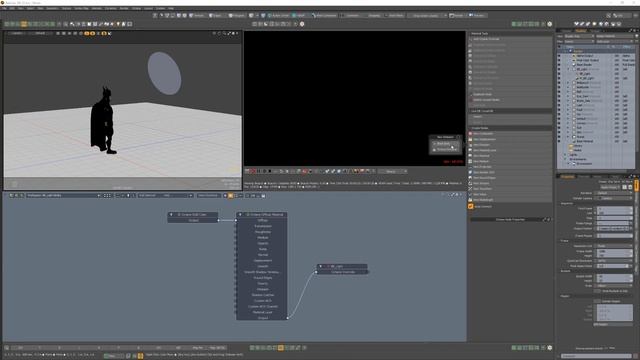Open the dropdown in Octane viewport toolbar
Screen dimensions: 640x360
(x=393, y=171)
